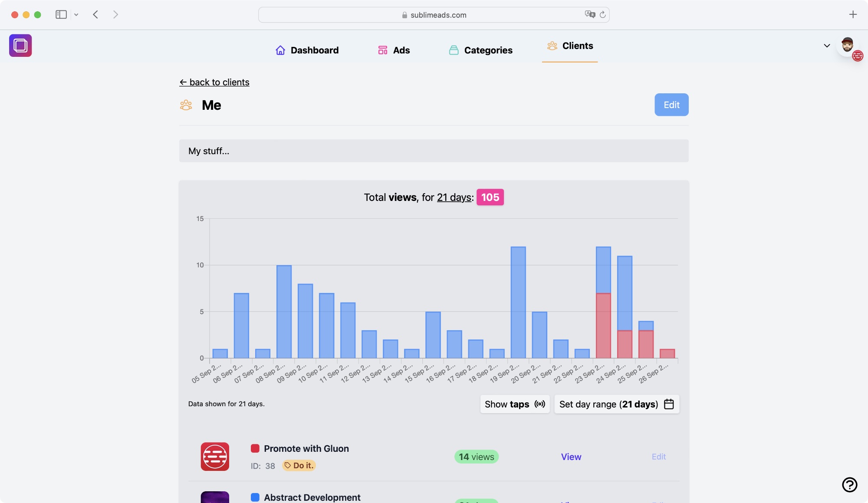The width and height of the screenshot is (868, 503).
Task: Open the Categories tab
Action: [480, 50]
